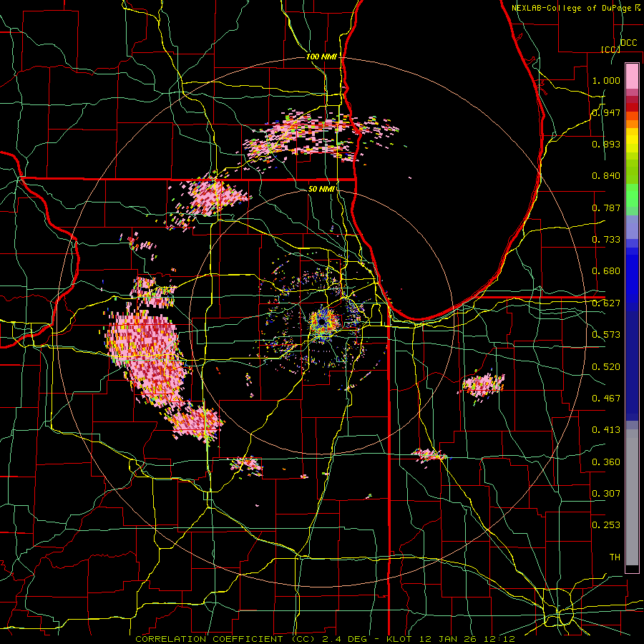Click the 0.947 scale value
The height and width of the screenshot is (644, 644).
pyautogui.click(x=606, y=112)
